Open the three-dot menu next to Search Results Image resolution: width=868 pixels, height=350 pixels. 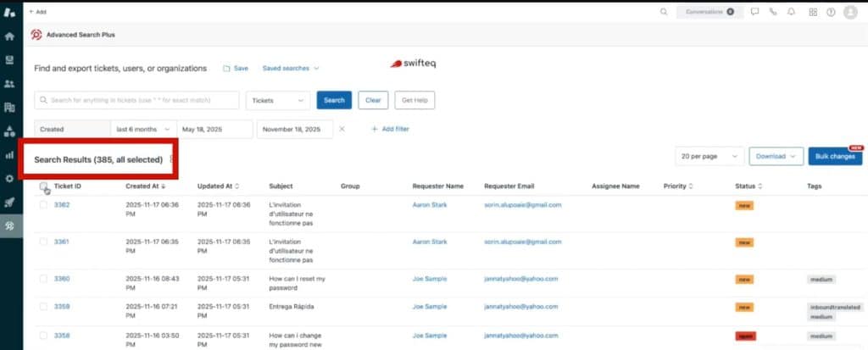pos(171,159)
